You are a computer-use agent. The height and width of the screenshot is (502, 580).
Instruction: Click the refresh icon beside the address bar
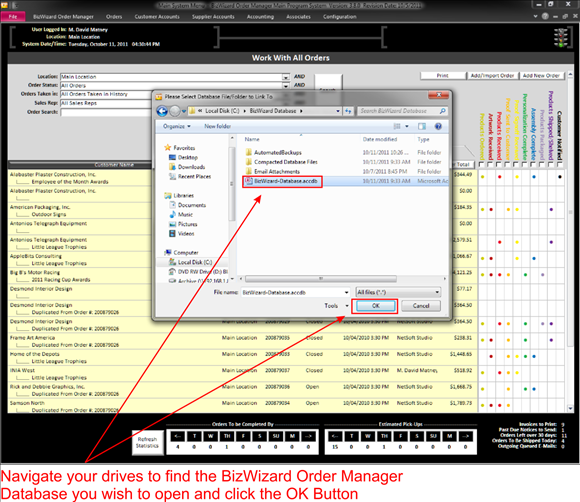coord(348,111)
